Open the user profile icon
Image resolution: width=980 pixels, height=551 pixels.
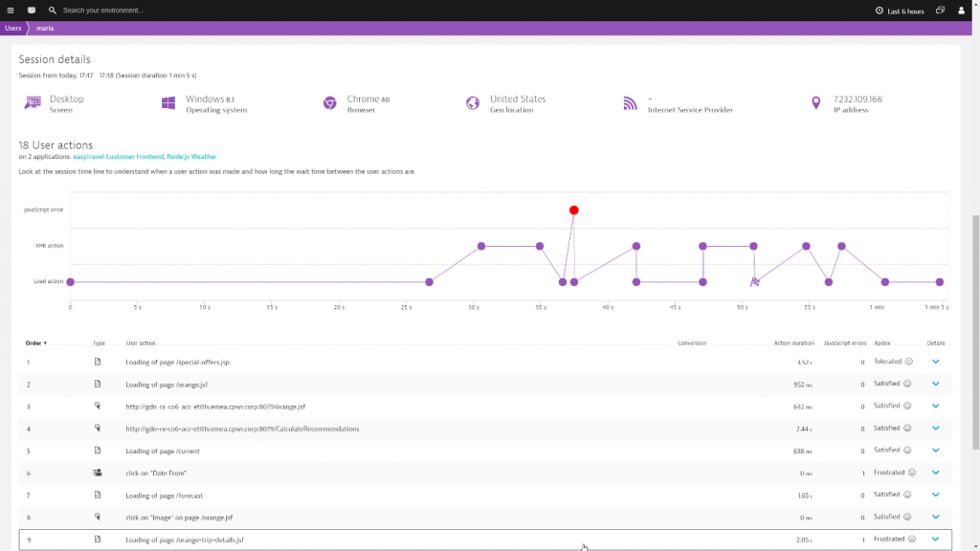[962, 10]
